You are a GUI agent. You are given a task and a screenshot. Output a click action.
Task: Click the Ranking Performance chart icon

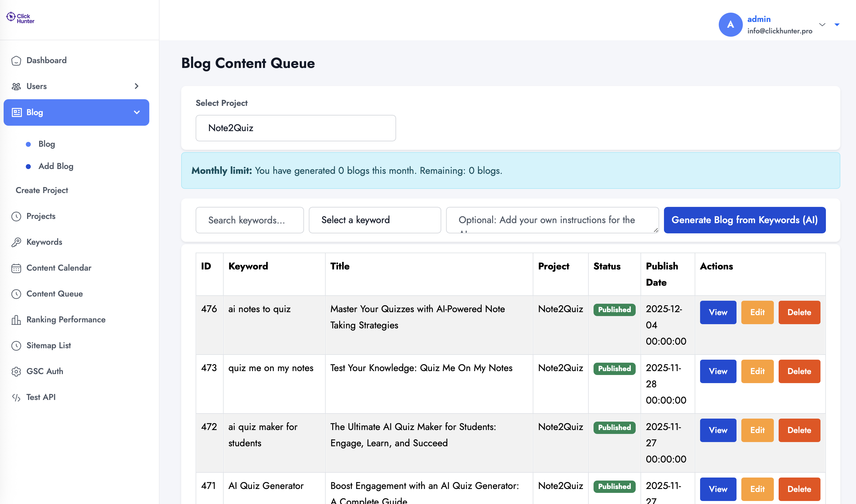16,320
